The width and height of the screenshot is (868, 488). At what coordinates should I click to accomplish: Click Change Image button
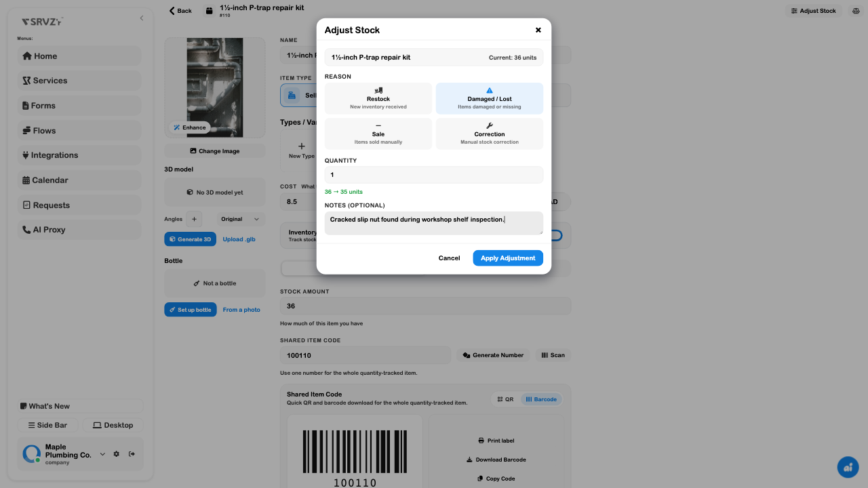click(x=215, y=151)
